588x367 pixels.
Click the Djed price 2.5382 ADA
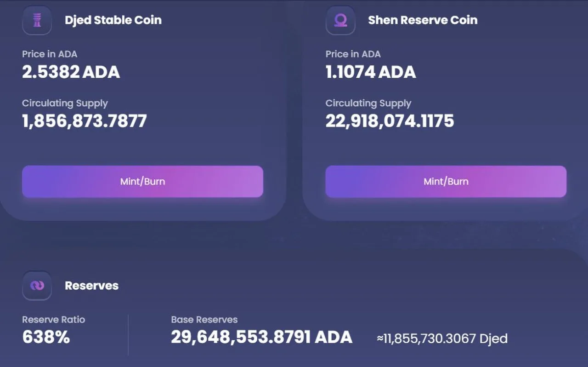pos(71,72)
